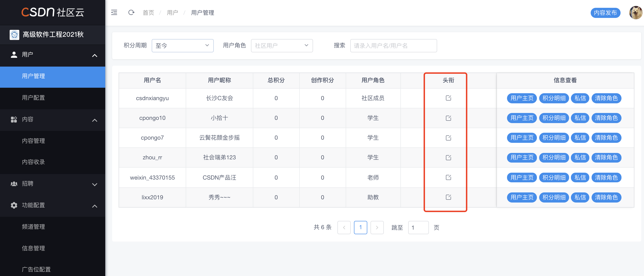Edit title icon for weixin_43370155
The height and width of the screenshot is (276, 644).
click(x=448, y=177)
